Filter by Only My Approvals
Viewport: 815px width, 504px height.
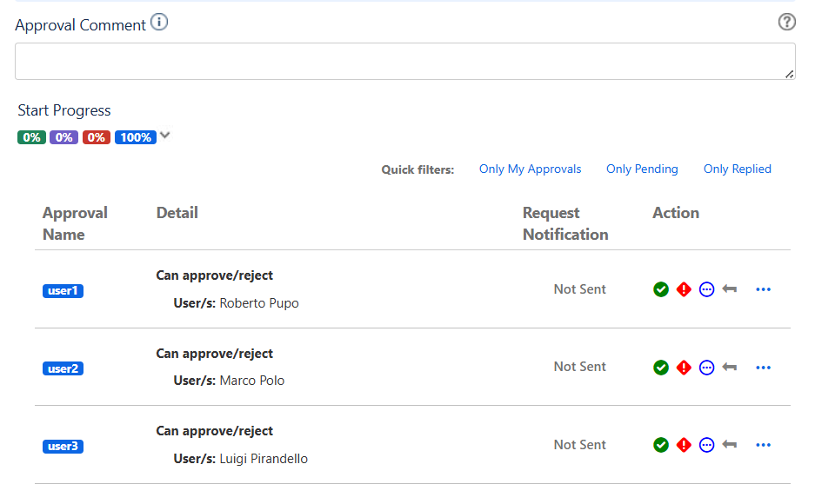[530, 169]
